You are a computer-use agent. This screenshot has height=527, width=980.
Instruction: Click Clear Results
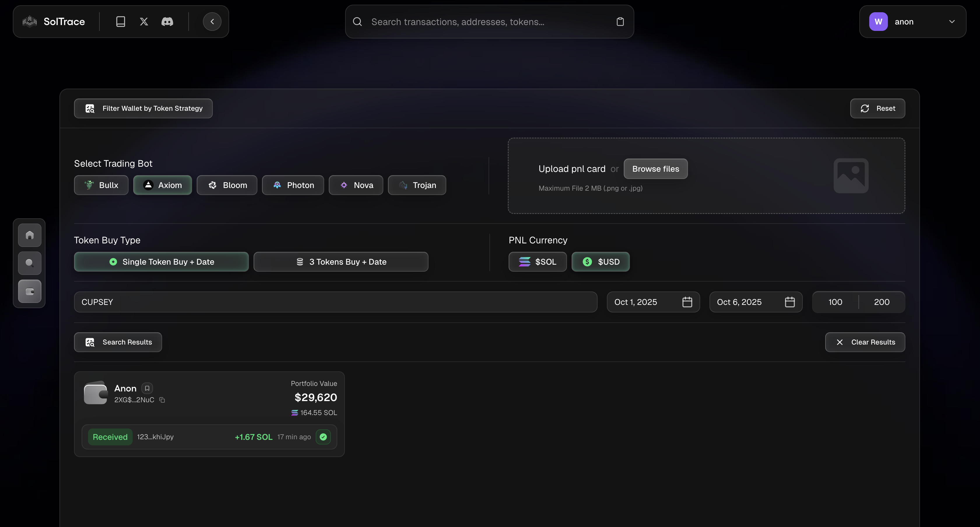tap(865, 342)
